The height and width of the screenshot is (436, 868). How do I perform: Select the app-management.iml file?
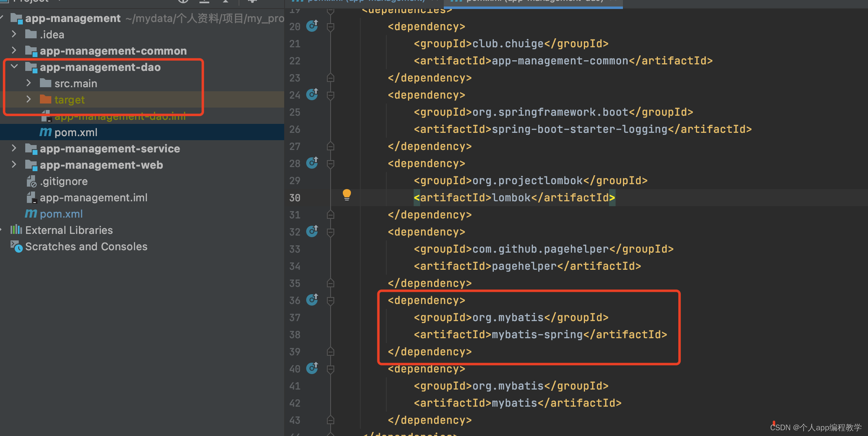tap(142, 198)
